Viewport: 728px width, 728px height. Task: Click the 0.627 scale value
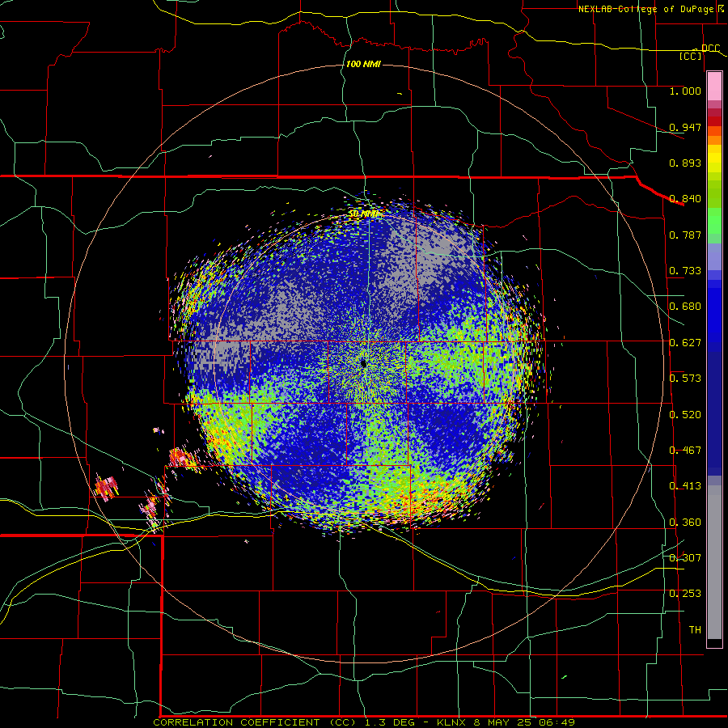[685, 343]
